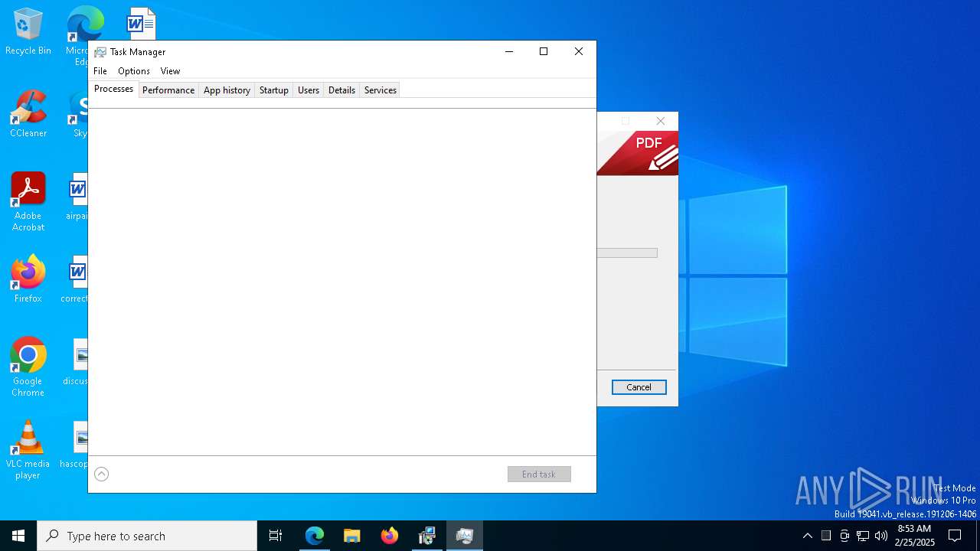The height and width of the screenshot is (551, 980).
Task: Open the Startup tab
Action: (273, 90)
